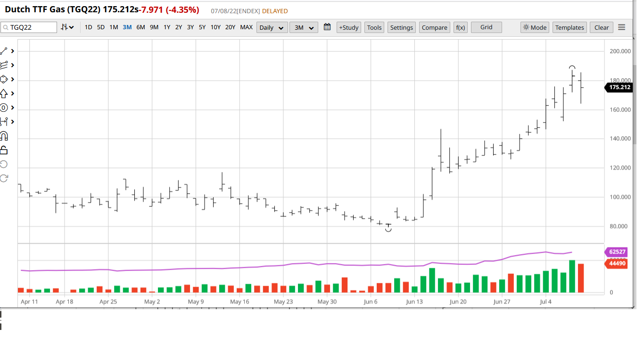Open chart Settings
The width and height of the screenshot is (644, 362).
[x=402, y=27]
